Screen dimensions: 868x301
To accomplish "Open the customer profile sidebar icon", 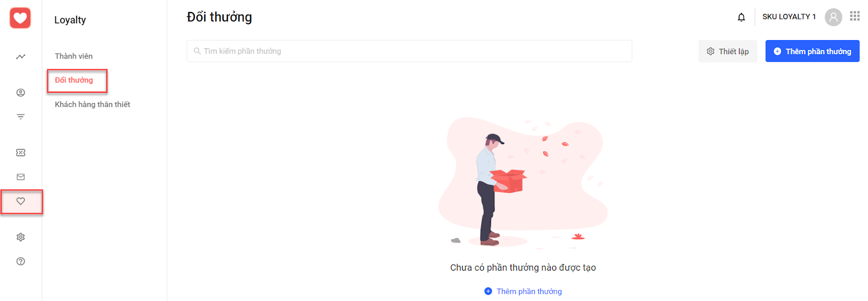I will [x=21, y=93].
